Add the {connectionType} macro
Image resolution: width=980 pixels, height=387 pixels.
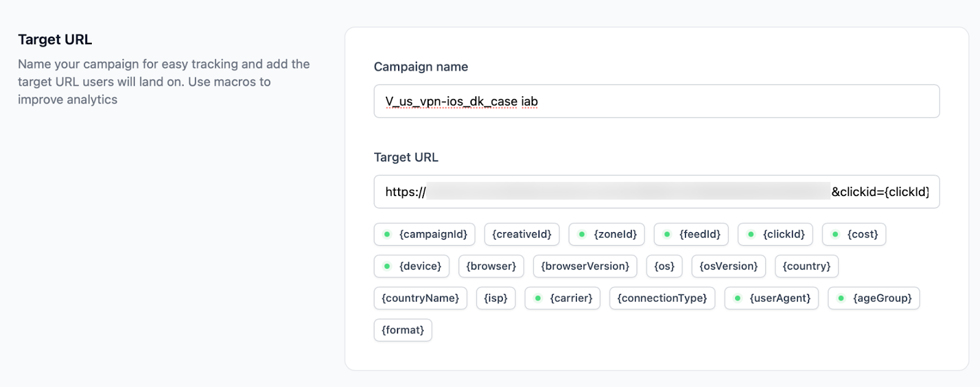coord(661,298)
